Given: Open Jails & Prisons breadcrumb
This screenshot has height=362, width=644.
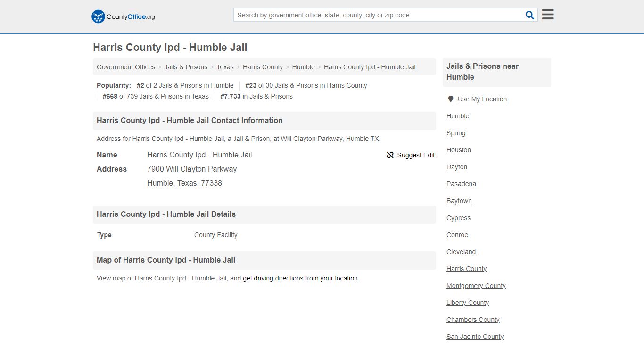Looking at the screenshot, I should pyautogui.click(x=186, y=67).
